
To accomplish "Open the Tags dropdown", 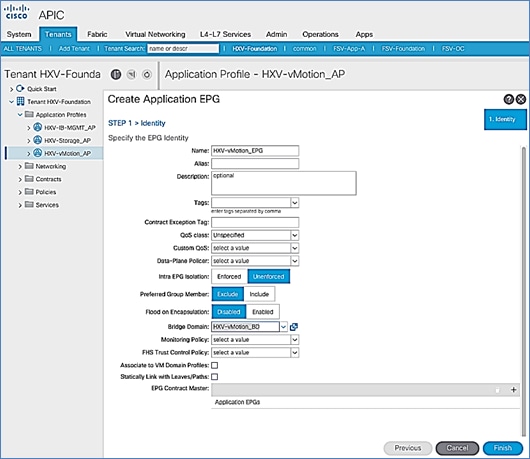I will [x=295, y=203].
